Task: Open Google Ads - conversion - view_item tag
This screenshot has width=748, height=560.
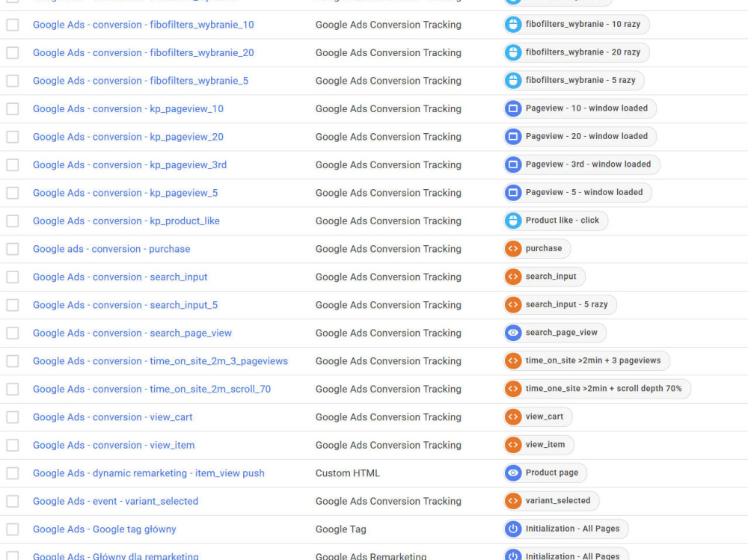Action: pyautogui.click(x=114, y=445)
